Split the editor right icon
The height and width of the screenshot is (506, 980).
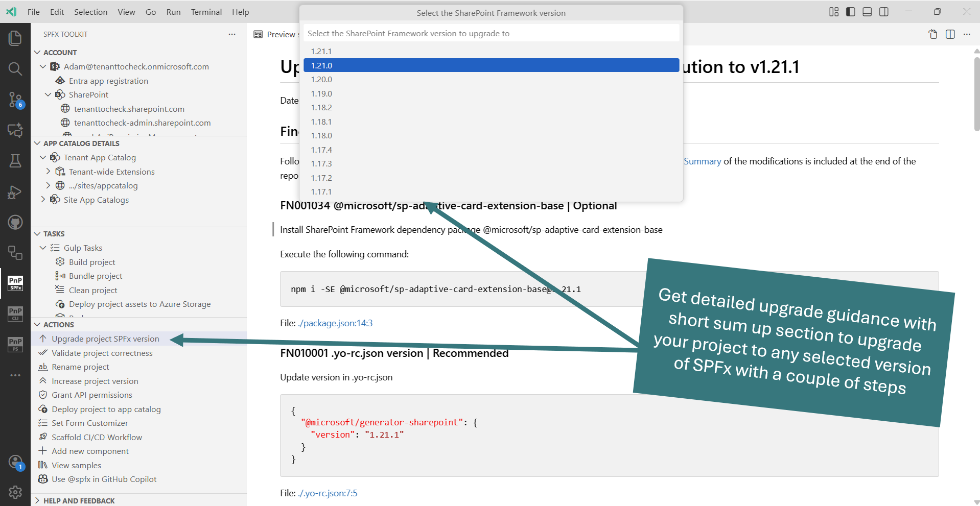pyautogui.click(x=950, y=34)
